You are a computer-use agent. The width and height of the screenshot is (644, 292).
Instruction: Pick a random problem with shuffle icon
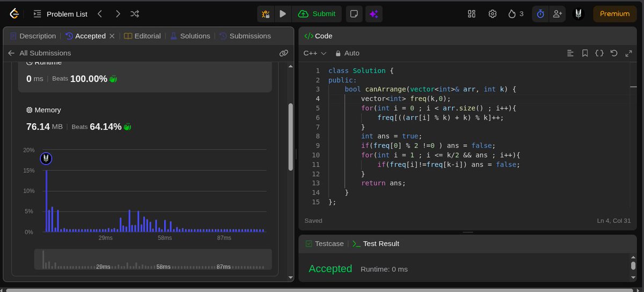click(135, 14)
